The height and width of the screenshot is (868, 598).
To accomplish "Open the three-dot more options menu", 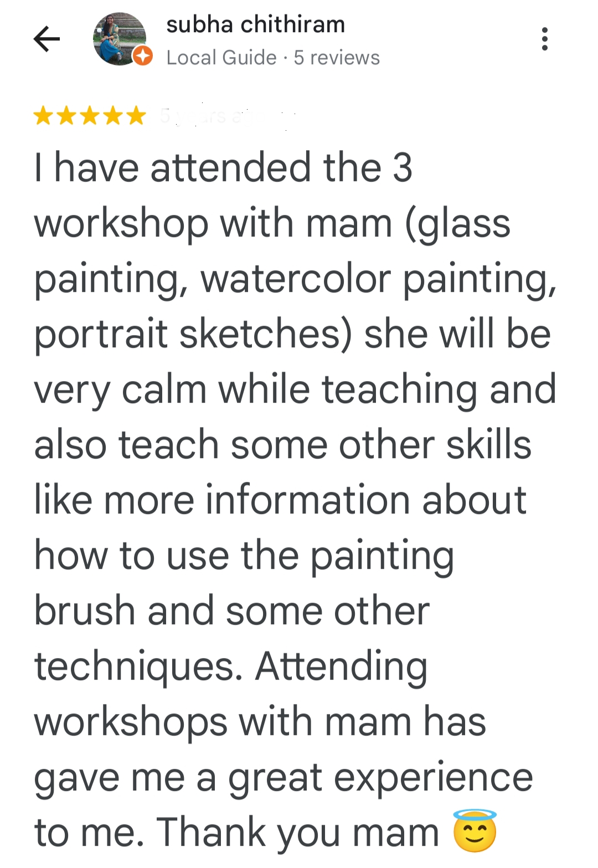I will click(545, 39).
